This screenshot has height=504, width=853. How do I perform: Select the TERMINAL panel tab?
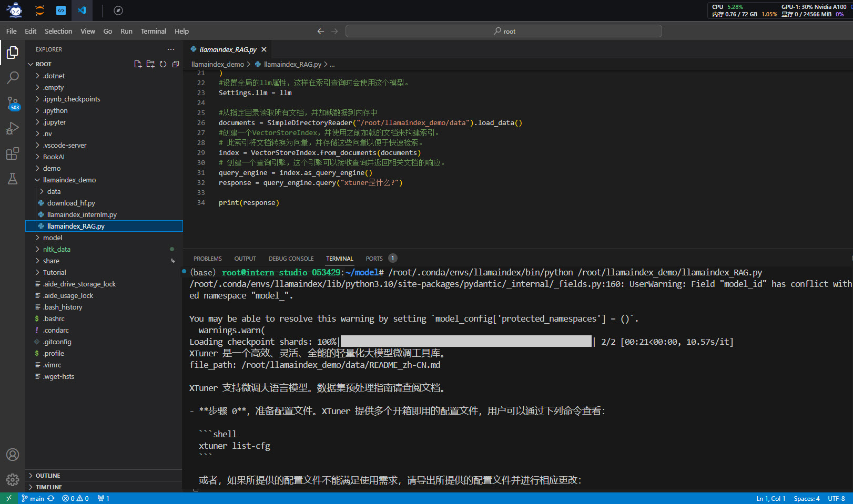click(x=340, y=259)
